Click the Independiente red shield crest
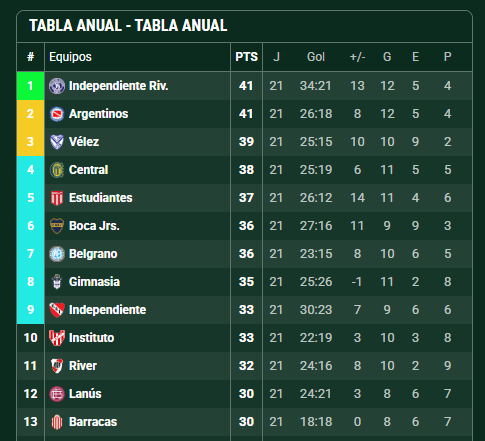The width and height of the screenshot is (485, 441). pos(57,310)
